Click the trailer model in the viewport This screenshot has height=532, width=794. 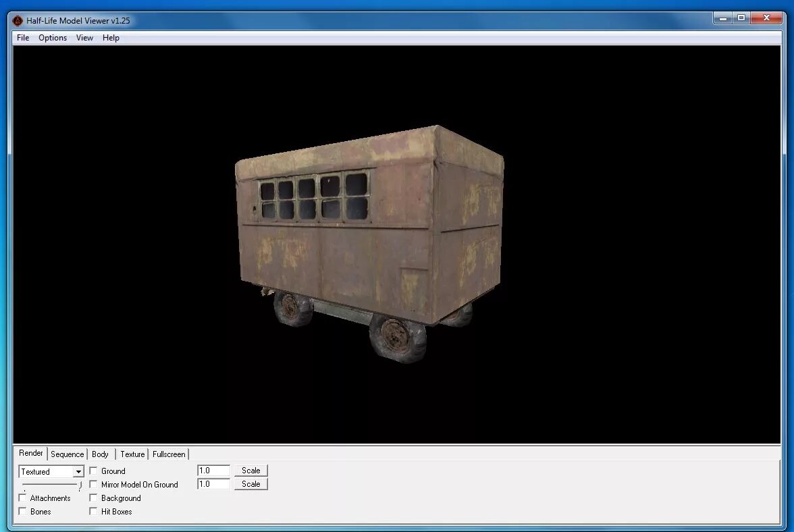tap(370, 243)
